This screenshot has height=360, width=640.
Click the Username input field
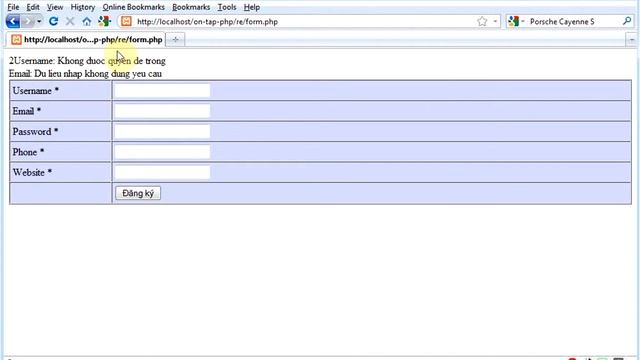click(162, 91)
